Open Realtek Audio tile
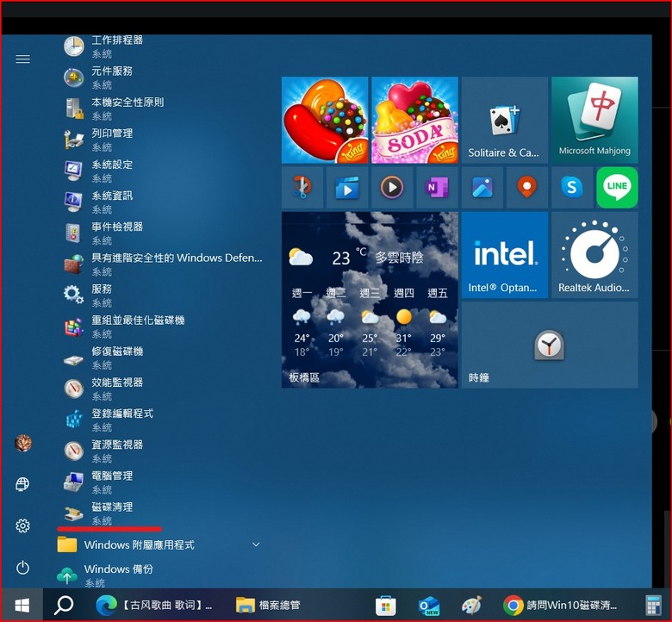 tap(594, 255)
